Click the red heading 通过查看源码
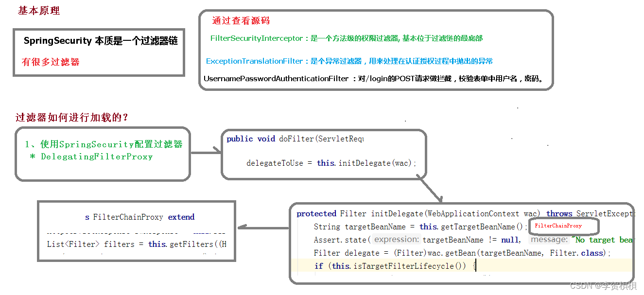644x295 pixels. tap(241, 21)
